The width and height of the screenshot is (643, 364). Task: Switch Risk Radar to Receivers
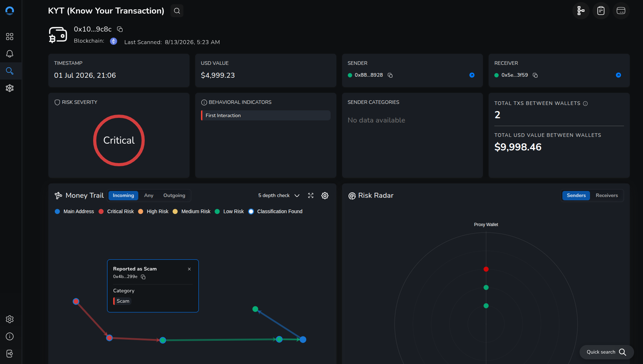point(606,196)
